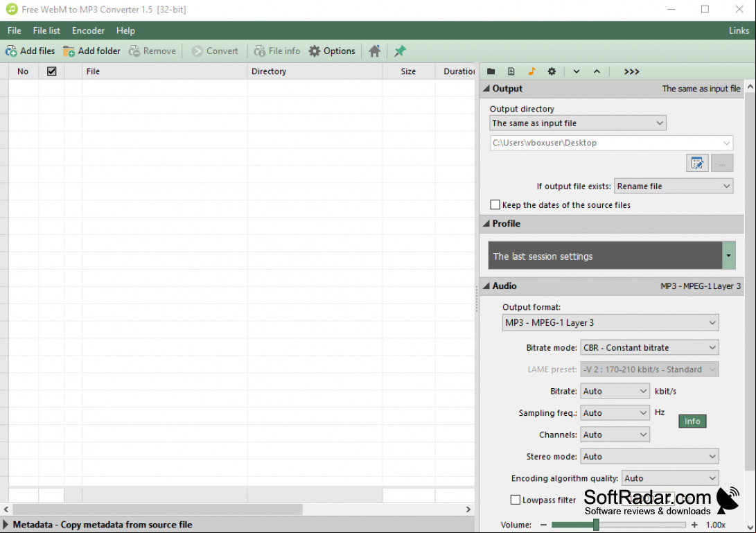Collapse the Output section

click(486, 88)
